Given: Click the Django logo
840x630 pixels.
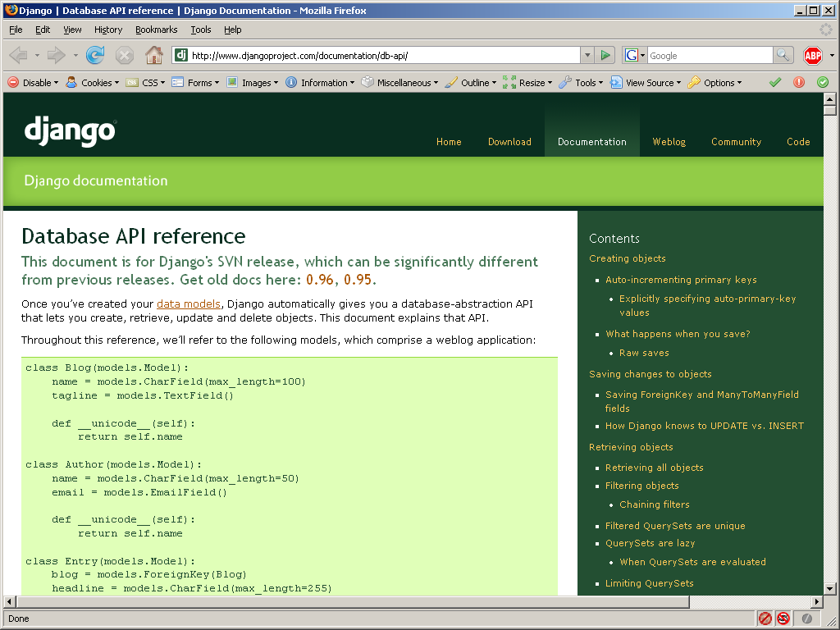Looking at the screenshot, I should point(71,131).
